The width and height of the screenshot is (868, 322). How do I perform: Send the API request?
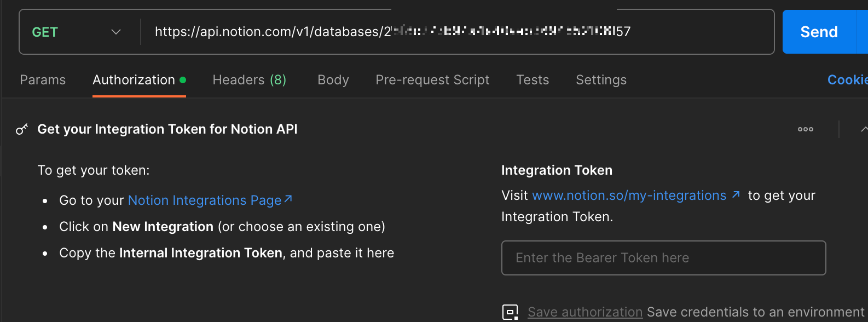[x=819, y=32]
